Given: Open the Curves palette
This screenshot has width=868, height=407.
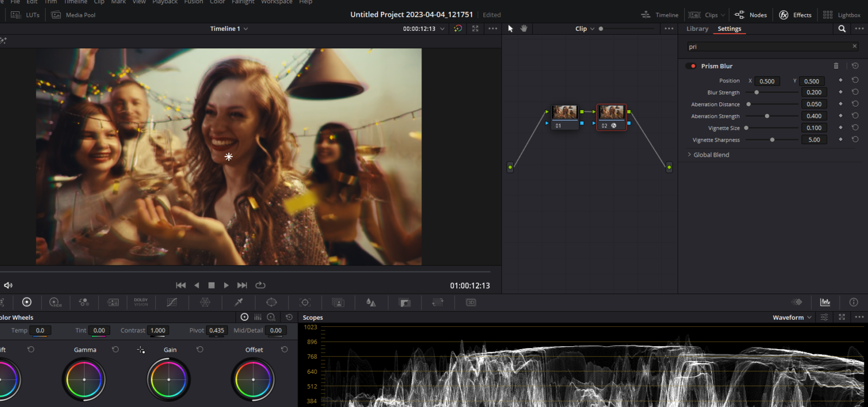Looking at the screenshot, I should coord(172,302).
